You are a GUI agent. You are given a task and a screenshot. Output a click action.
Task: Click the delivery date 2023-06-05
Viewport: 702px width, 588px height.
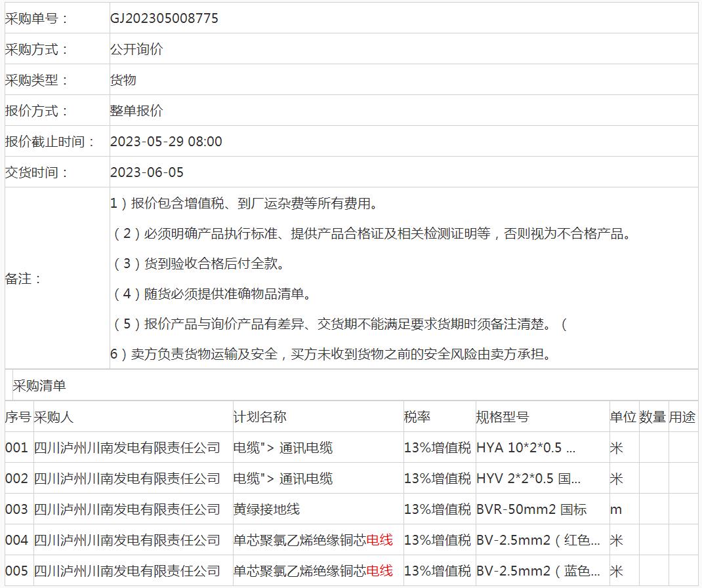[147, 172]
